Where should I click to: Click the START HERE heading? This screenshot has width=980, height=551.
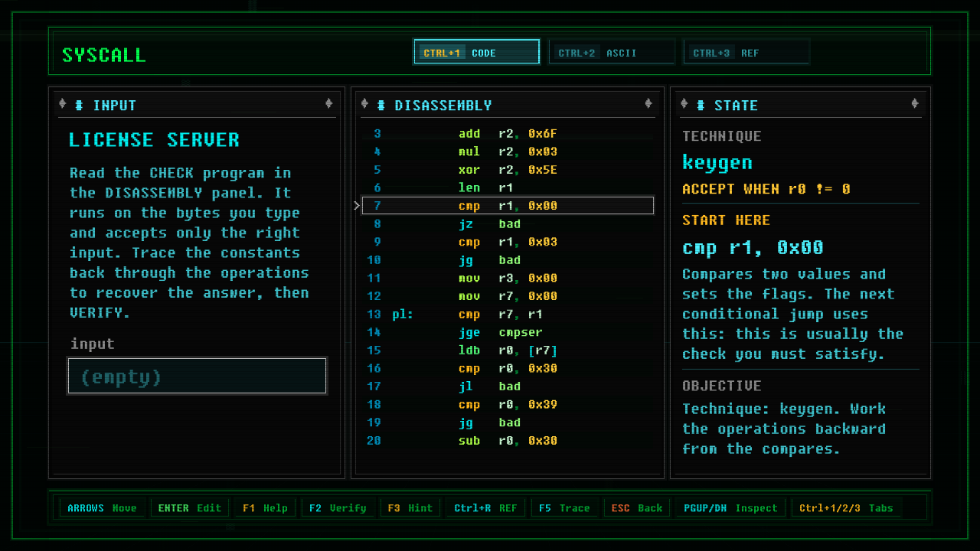click(727, 220)
